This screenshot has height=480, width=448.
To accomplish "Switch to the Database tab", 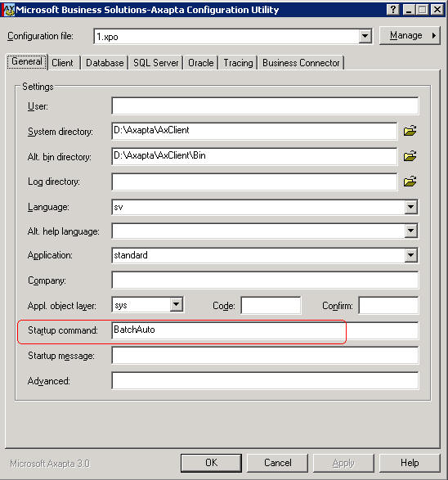I will click(105, 63).
